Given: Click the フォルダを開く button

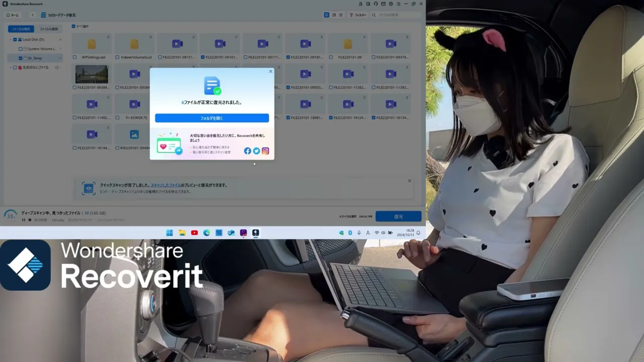Looking at the screenshot, I should point(212,118).
